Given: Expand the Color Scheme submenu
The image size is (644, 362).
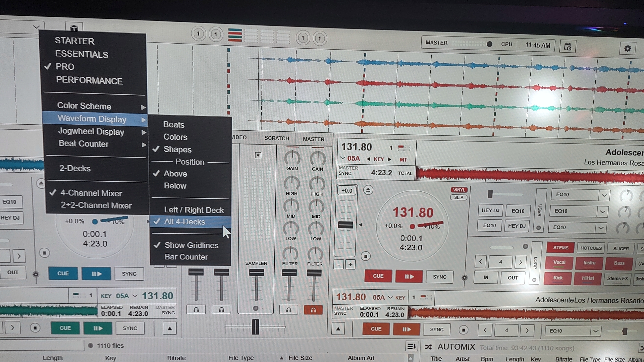Looking at the screenshot, I should coord(95,106).
